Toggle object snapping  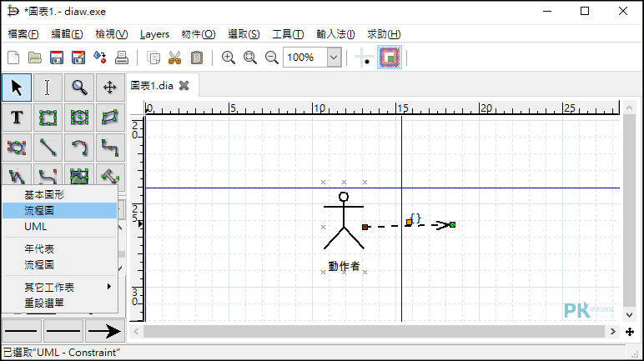point(390,58)
